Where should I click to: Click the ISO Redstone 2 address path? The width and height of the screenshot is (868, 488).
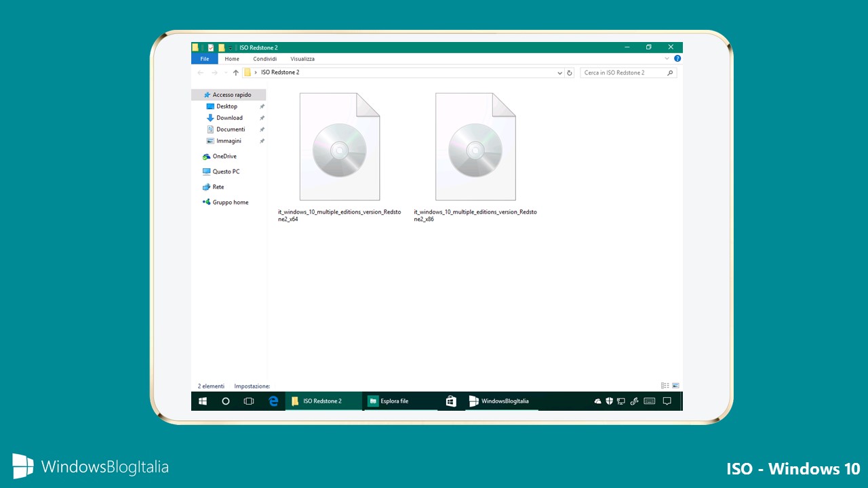(x=280, y=73)
